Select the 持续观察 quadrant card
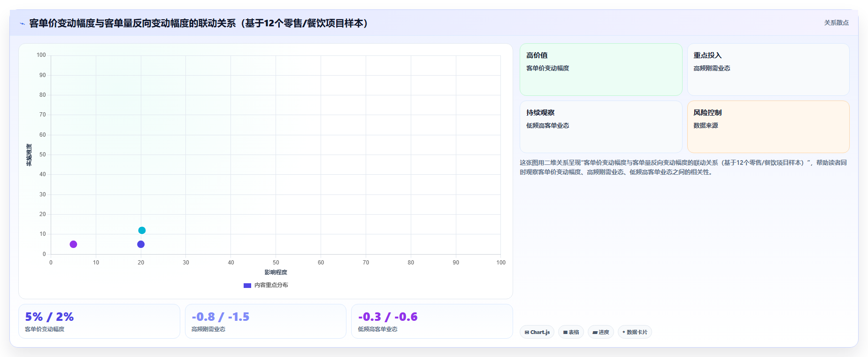Image resolution: width=868 pixels, height=357 pixels. [601, 127]
